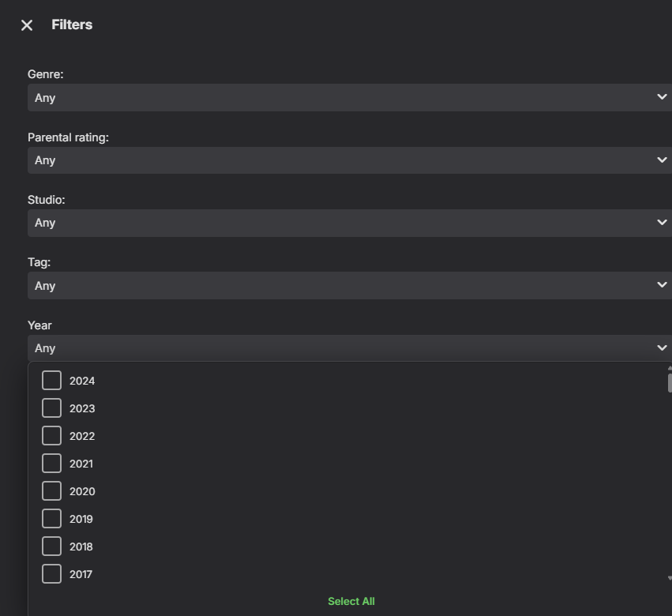Click the Genre dropdown chevron arrow
The height and width of the screenshot is (616, 672).
tap(662, 97)
